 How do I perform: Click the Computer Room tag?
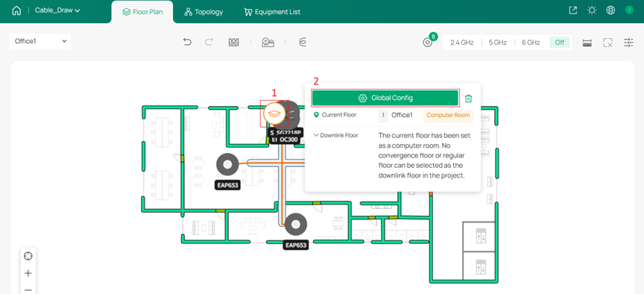(448, 116)
